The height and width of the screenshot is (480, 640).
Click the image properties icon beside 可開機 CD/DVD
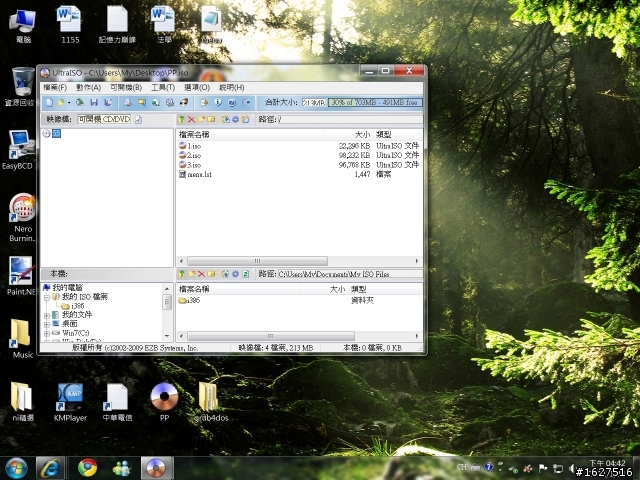point(138,120)
